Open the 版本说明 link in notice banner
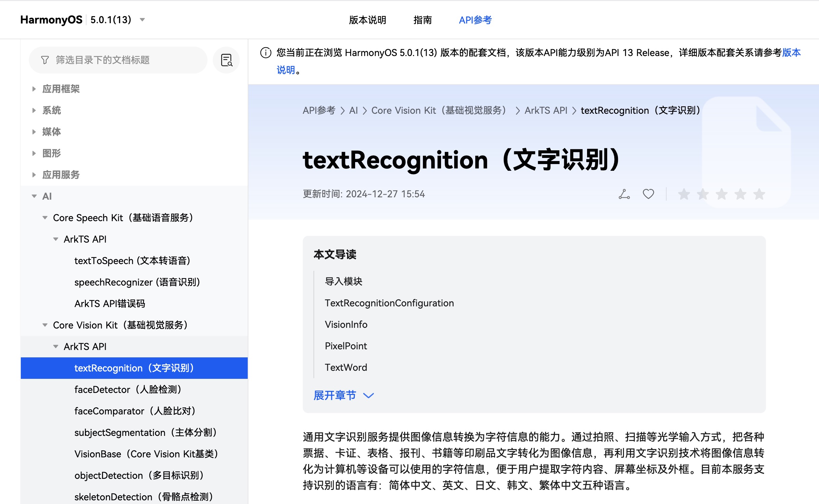 [x=791, y=53]
